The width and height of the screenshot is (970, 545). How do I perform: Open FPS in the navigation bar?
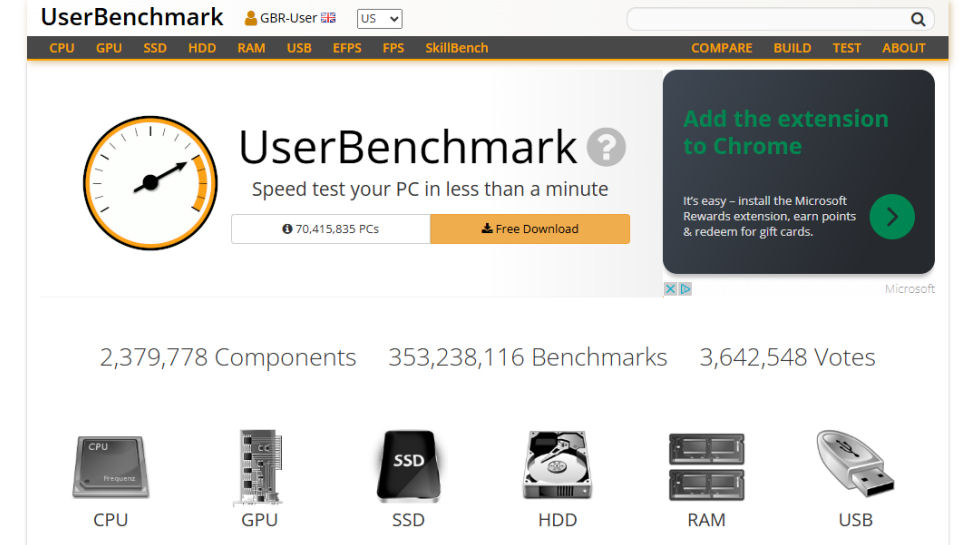tap(393, 48)
